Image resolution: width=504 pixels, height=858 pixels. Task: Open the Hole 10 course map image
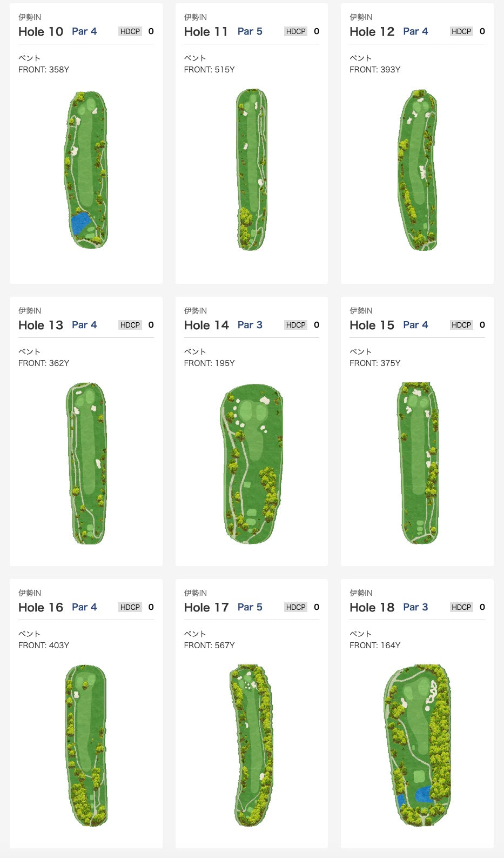point(86,170)
